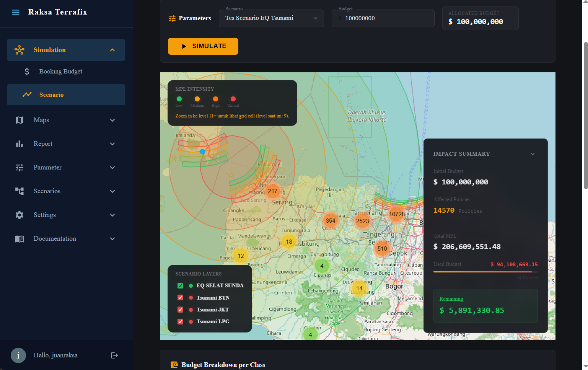Open the Booking Budget menu item

66,72
